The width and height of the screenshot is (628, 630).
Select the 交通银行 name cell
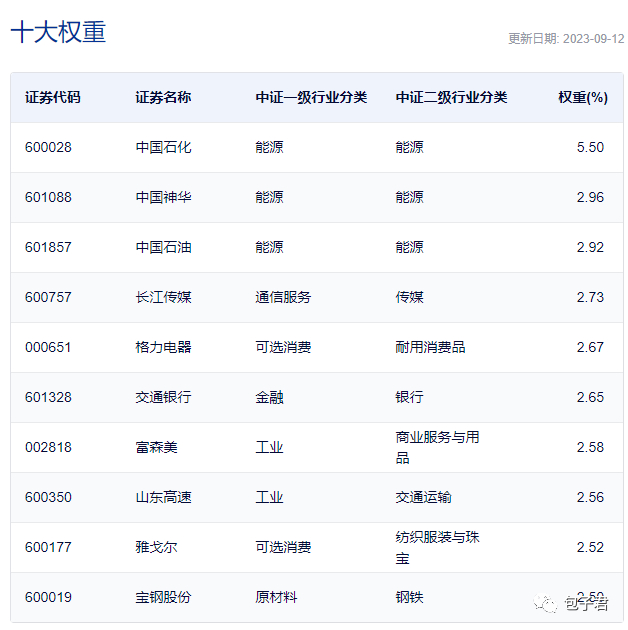163,397
